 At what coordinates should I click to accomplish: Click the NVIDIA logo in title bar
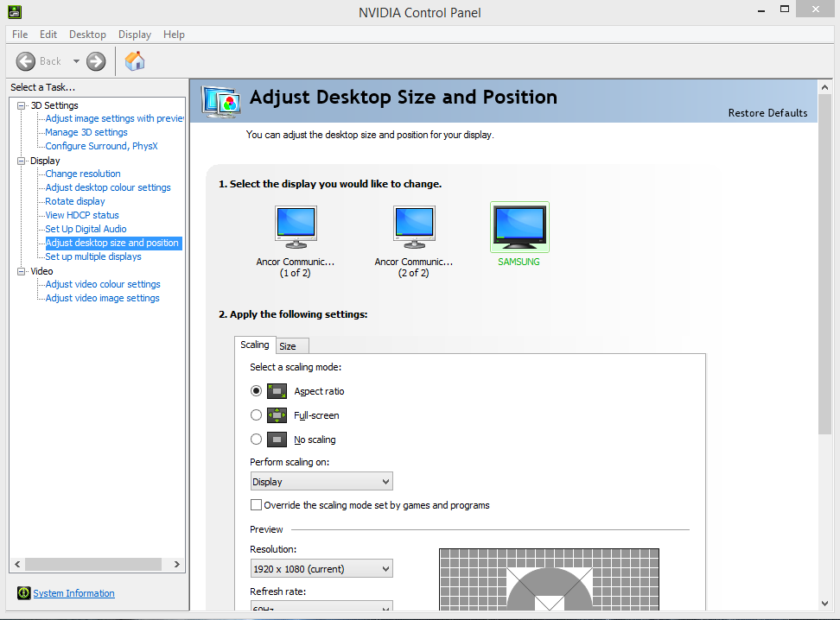coord(15,11)
